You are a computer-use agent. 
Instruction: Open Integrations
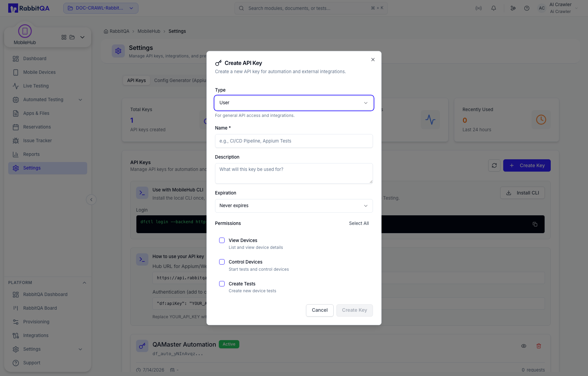tap(48, 335)
